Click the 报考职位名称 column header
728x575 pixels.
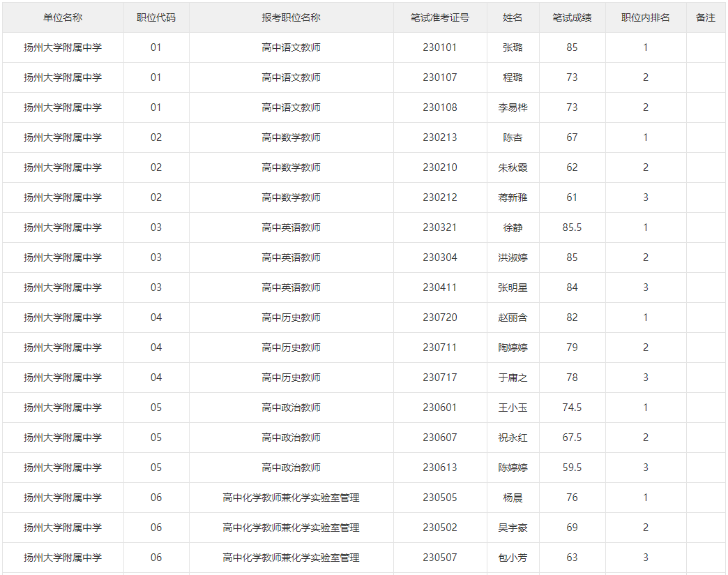(x=291, y=17)
